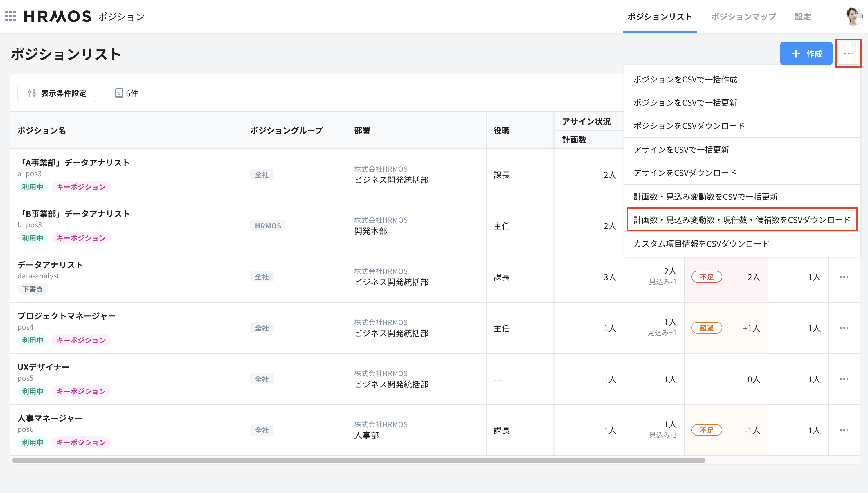Open row actions menu for データアナリスト
The width and height of the screenshot is (868, 493).
click(844, 277)
